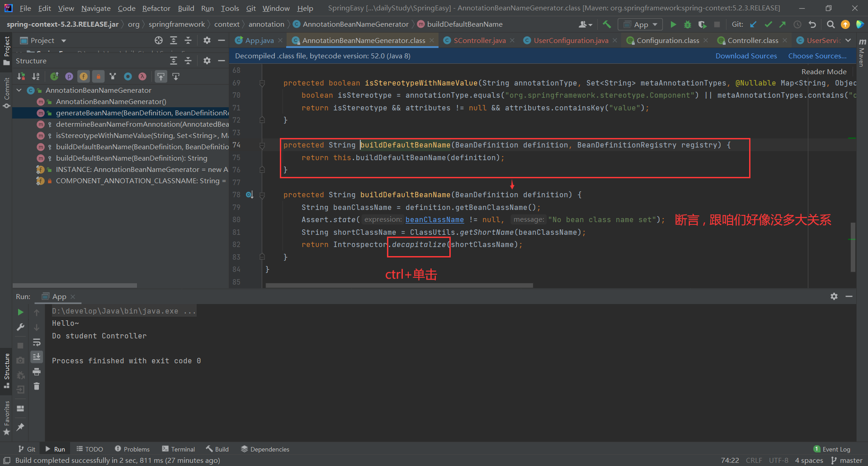Open run configuration wrench in Run panel

tap(20, 327)
